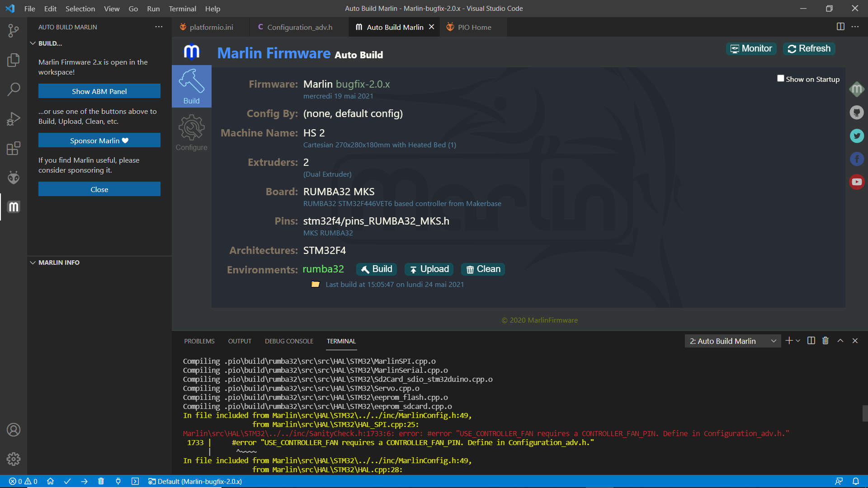Open build folder icon beside Last build
Image resolution: width=868 pixels, height=488 pixels.
pyautogui.click(x=316, y=284)
